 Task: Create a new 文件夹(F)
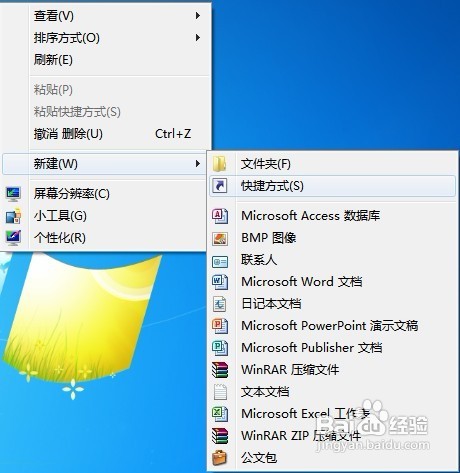[x=332, y=164]
